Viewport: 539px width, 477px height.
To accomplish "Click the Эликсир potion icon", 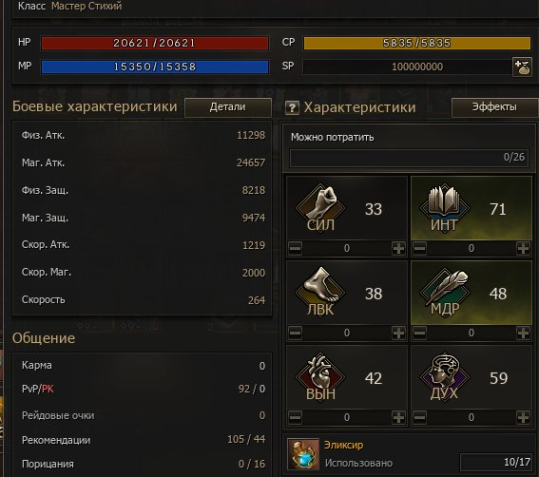I will (x=303, y=454).
